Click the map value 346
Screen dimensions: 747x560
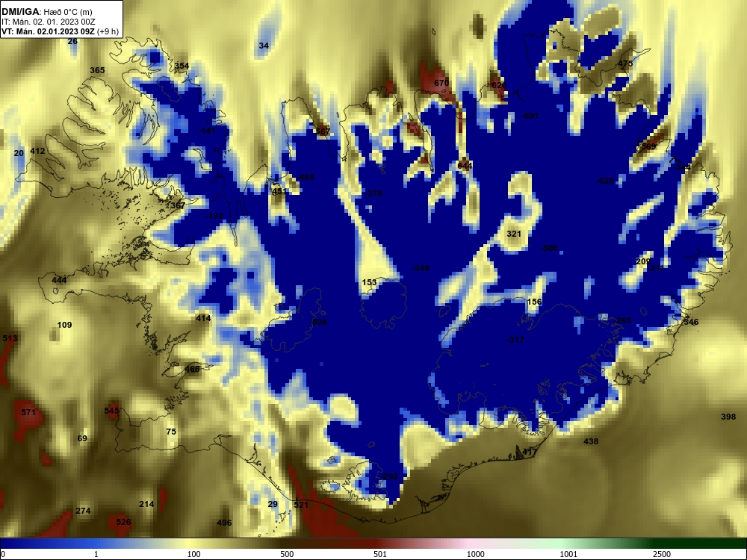coord(691,321)
